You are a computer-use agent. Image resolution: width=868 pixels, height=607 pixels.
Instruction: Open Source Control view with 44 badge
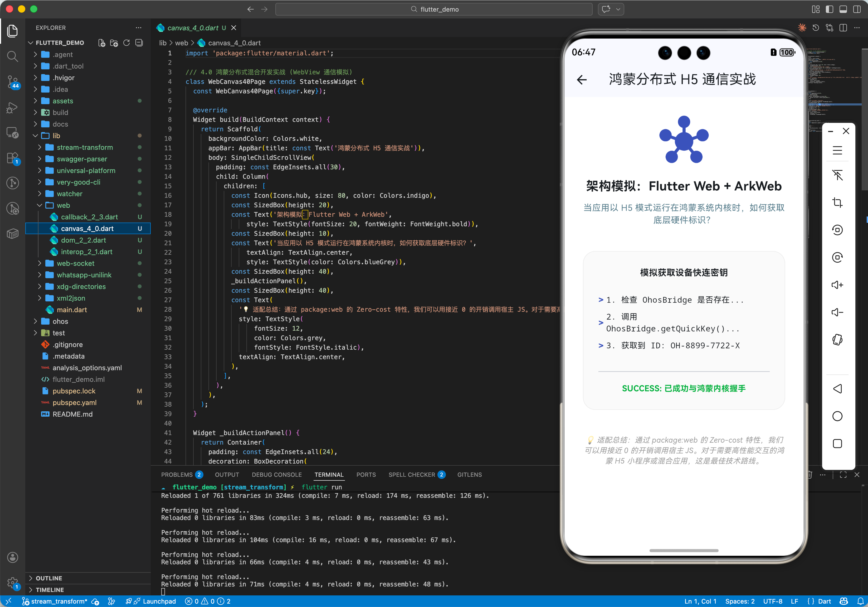tap(12, 81)
